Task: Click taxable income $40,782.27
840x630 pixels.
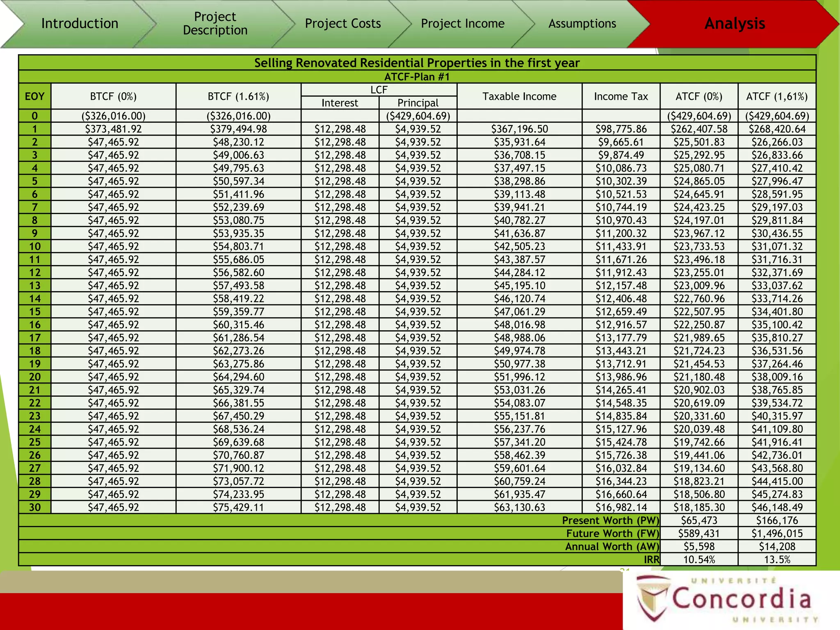Action: [x=519, y=220]
